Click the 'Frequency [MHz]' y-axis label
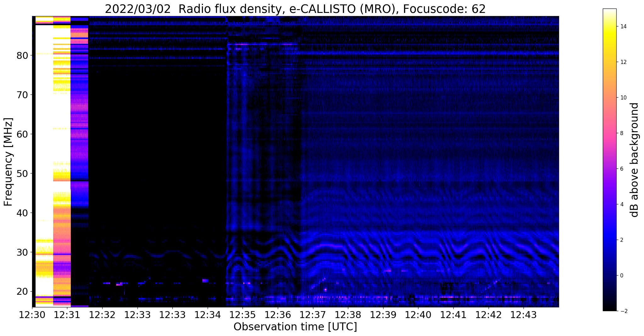Screen dimensions: 644x336 click(x=8, y=162)
